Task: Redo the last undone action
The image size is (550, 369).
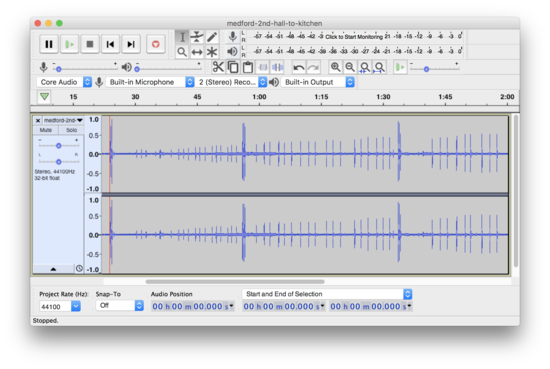Action: (313, 67)
